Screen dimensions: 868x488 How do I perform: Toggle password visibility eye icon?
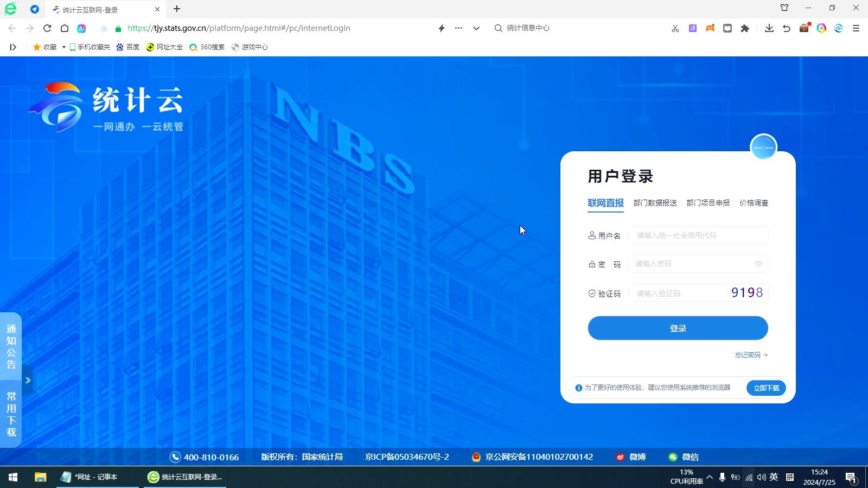tap(759, 264)
